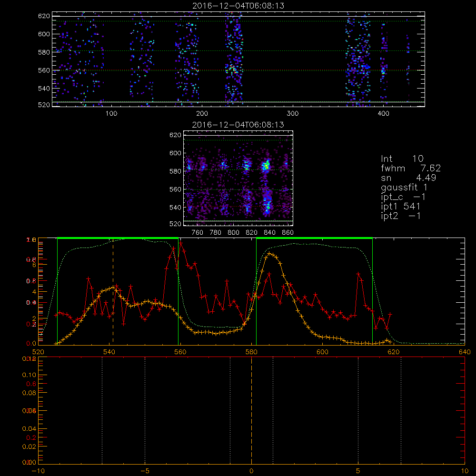476x476 pixels.
Task: Click the 'fwhm 7.62' value line
Action: pyautogui.click(x=411, y=168)
